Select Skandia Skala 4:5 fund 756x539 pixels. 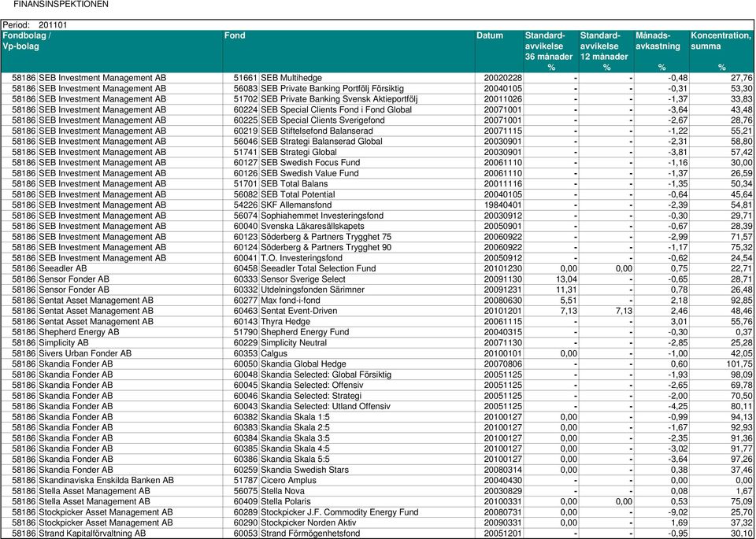(295, 449)
